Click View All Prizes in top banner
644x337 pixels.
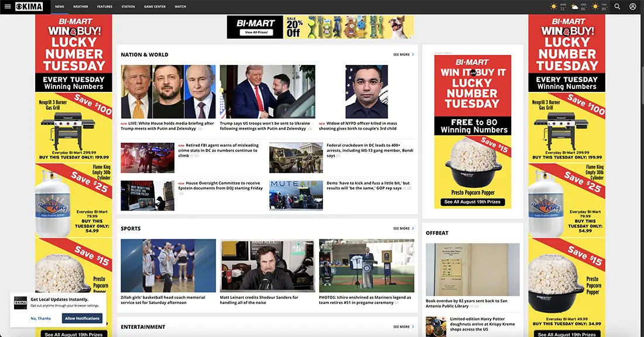(x=256, y=32)
